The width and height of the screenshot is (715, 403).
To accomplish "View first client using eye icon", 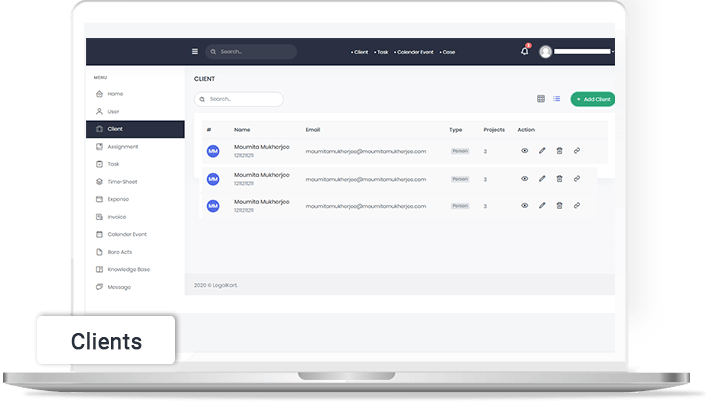I will [524, 151].
